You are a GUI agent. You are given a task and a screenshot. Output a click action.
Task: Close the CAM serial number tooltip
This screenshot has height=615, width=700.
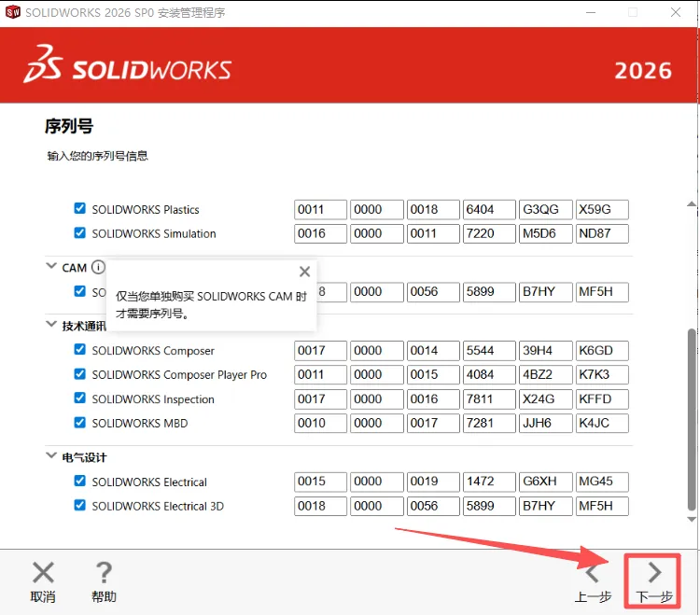(305, 272)
